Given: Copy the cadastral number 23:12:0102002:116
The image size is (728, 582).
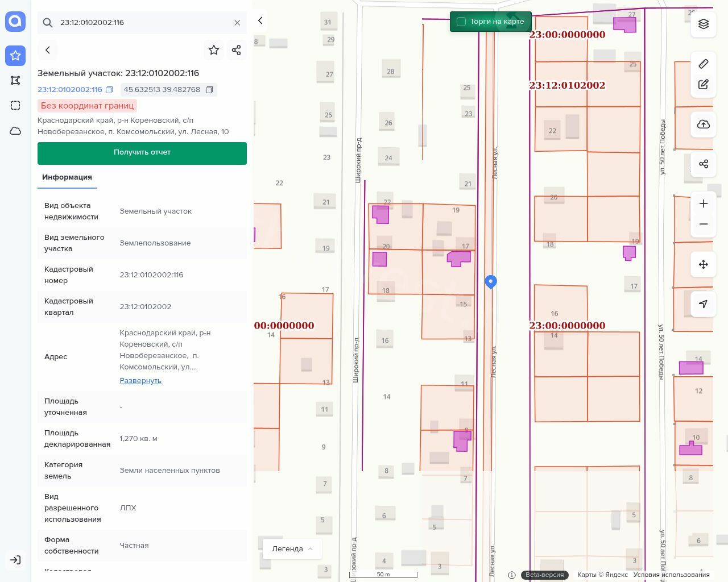Looking at the screenshot, I should point(109,90).
